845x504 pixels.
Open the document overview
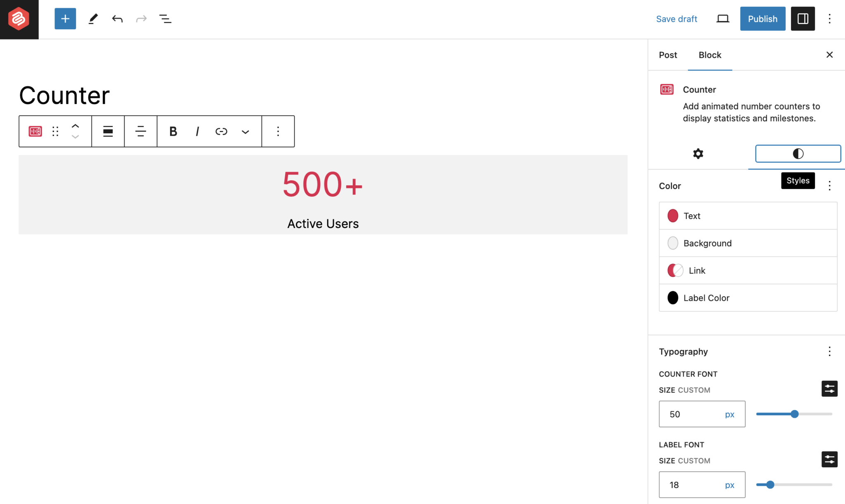[x=165, y=19]
